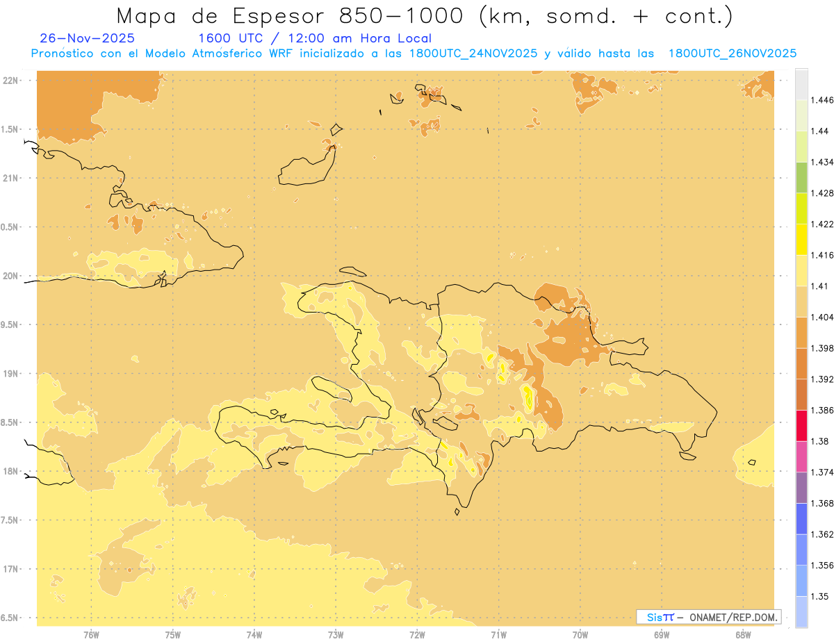Click the purple segment of the color scale
Image resolution: width=834 pixels, height=644 pixels.
[801, 488]
